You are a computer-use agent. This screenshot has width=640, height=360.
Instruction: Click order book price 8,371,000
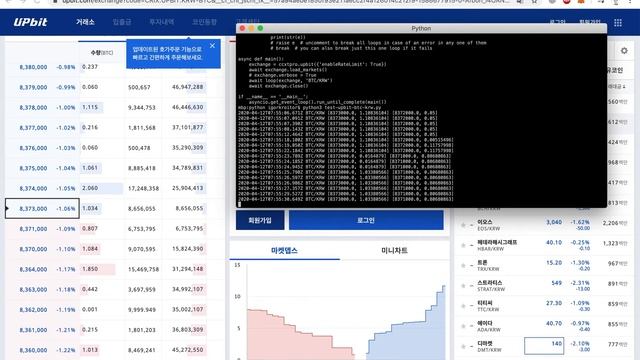click(33, 229)
